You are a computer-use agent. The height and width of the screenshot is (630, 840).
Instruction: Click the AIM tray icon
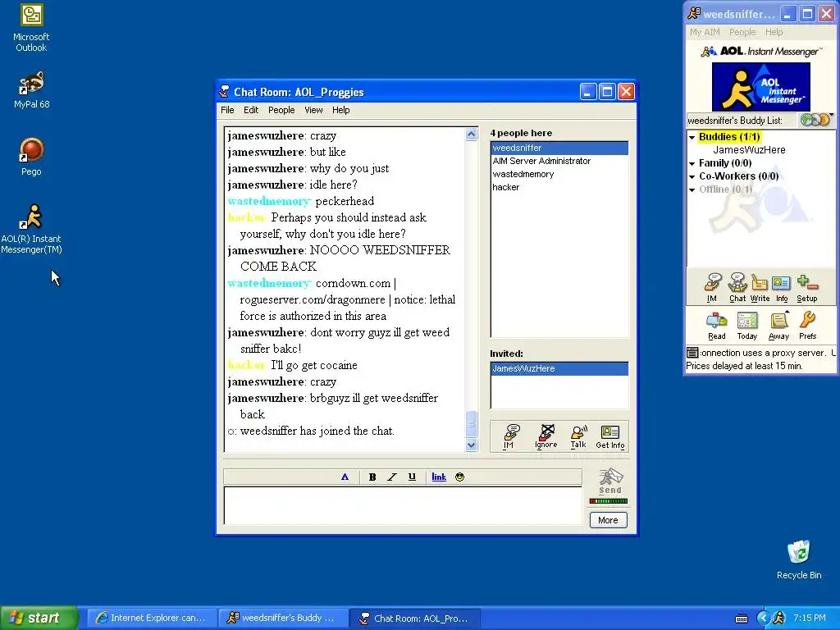(779, 618)
